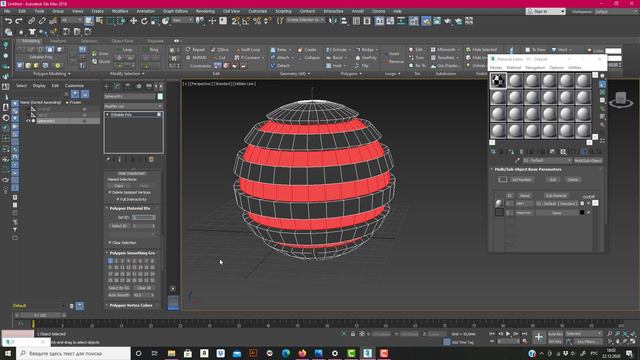This screenshot has height=360, width=640.
Task: Toggle the Angle Snap icon
Action: 246,21
